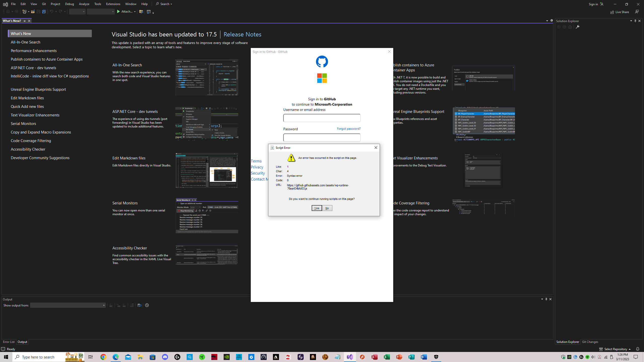Toggle timestamp clock in Output panel
The height and width of the screenshot is (362, 644).
point(147,305)
